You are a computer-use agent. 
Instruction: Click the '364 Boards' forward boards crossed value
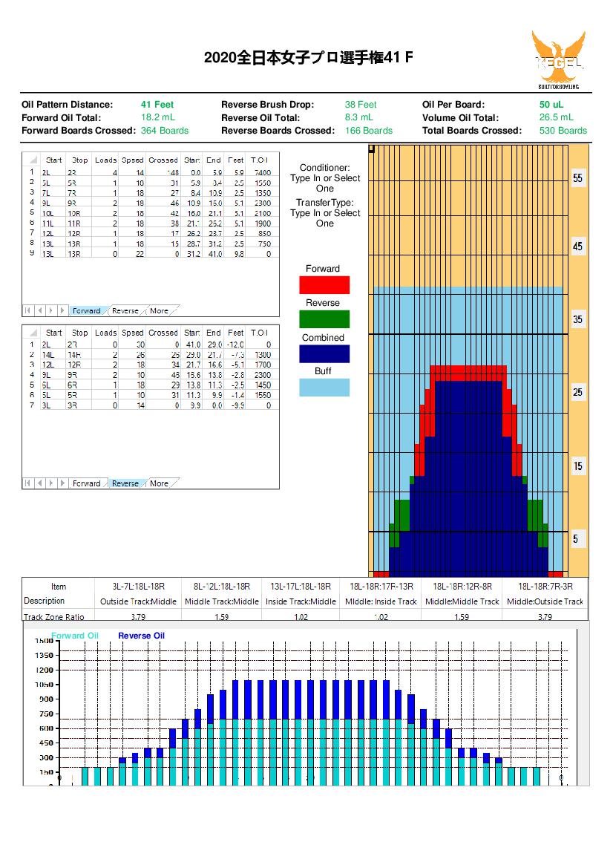tap(164, 131)
